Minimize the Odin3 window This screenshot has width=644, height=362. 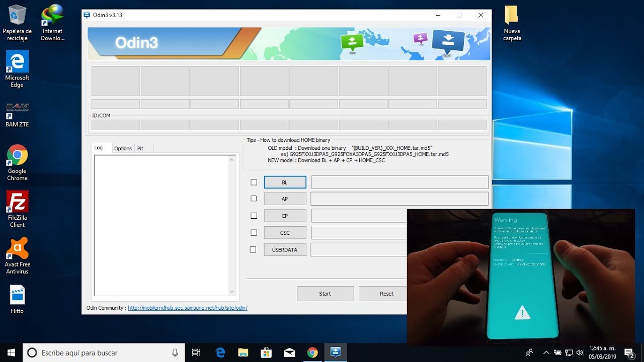438,15
